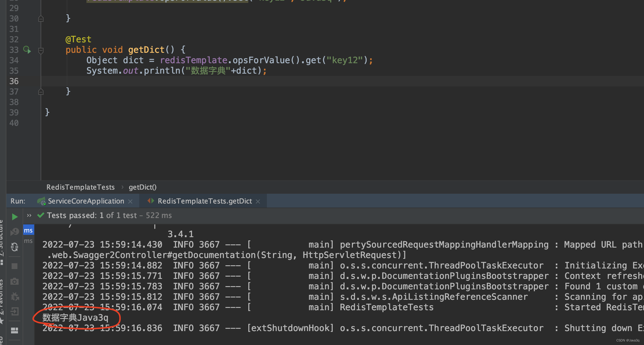This screenshot has width=644, height=345.
Task: Click the Exit arrow icon in Run toolbar
Action: [x=15, y=312]
